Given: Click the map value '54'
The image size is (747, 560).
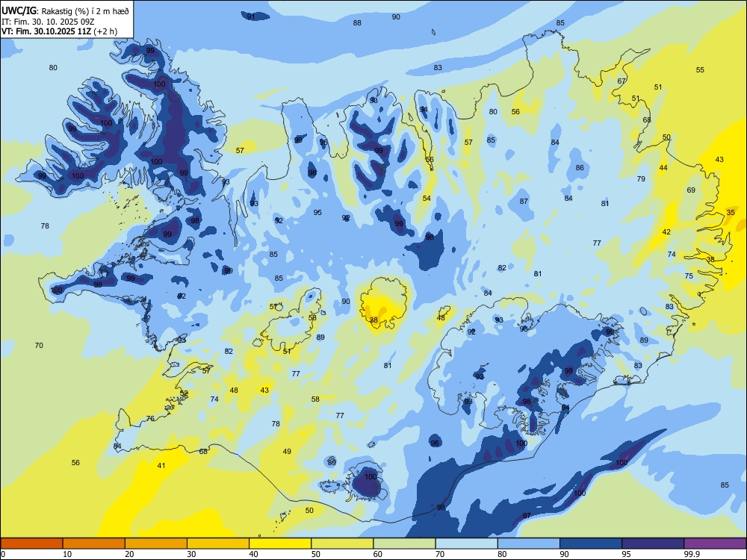Looking at the screenshot, I should pyautogui.click(x=427, y=198).
